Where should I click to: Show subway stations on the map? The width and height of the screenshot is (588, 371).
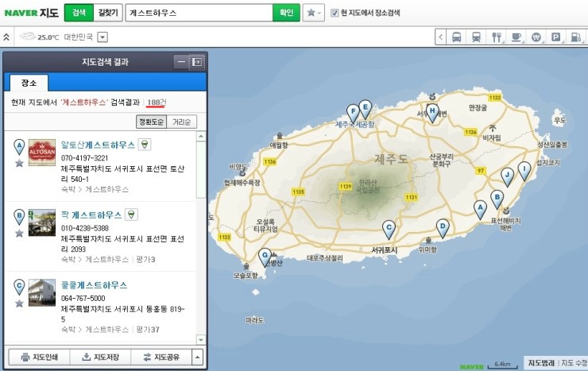point(476,37)
